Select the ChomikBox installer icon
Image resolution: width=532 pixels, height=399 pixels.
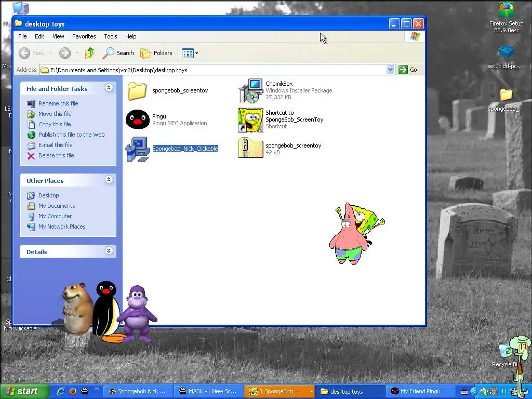251,90
